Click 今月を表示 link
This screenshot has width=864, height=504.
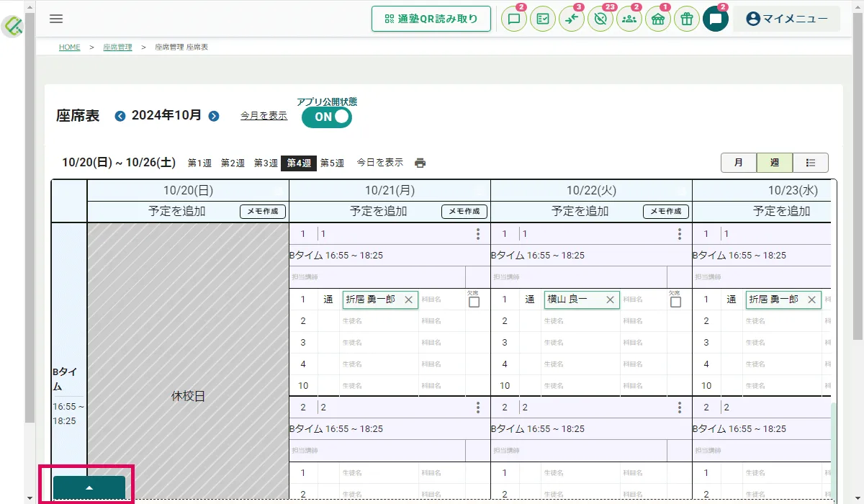click(x=264, y=115)
